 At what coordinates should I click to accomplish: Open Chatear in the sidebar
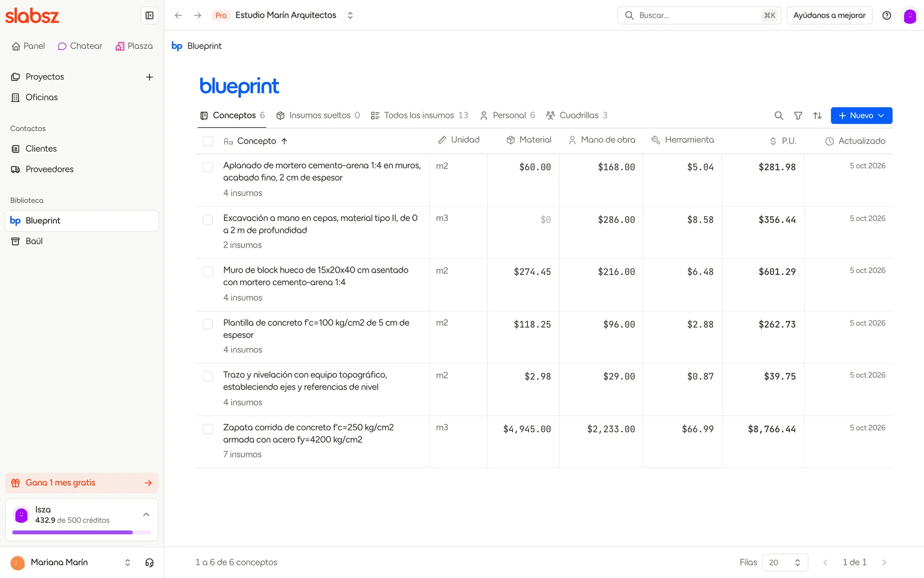(x=80, y=46)
